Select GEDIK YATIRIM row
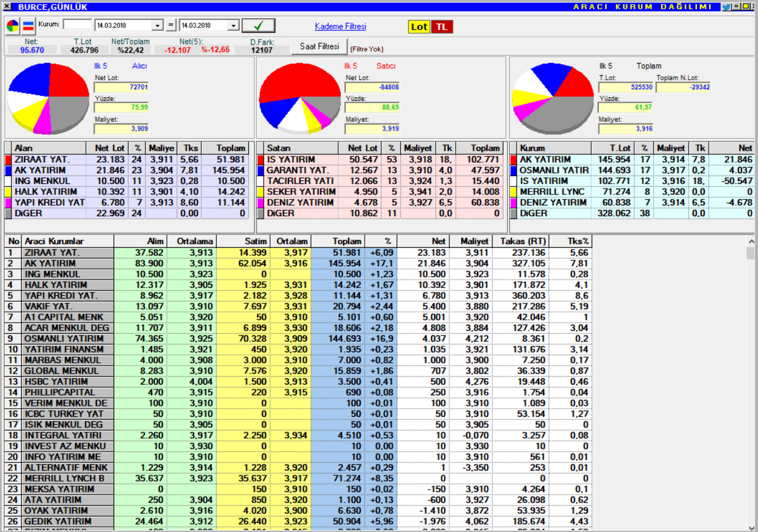 click(x=298, y=521)
